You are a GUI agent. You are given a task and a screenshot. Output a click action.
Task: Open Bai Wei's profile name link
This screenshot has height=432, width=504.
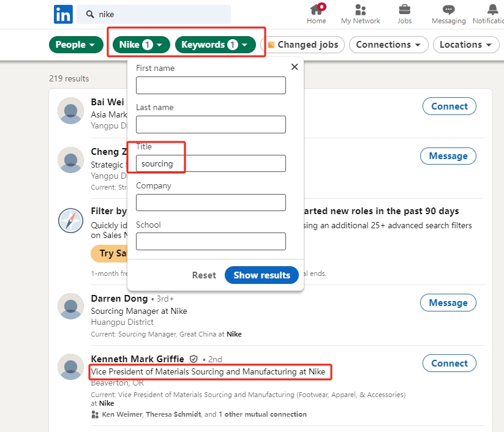pos(107,102)
